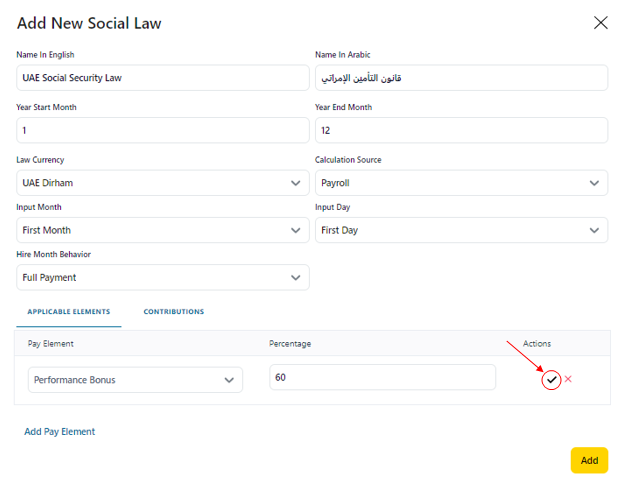Select the Applicable Elements tab
Viewport: 623px width, 483px height.
pyautogui.click(x=68, y=312)
